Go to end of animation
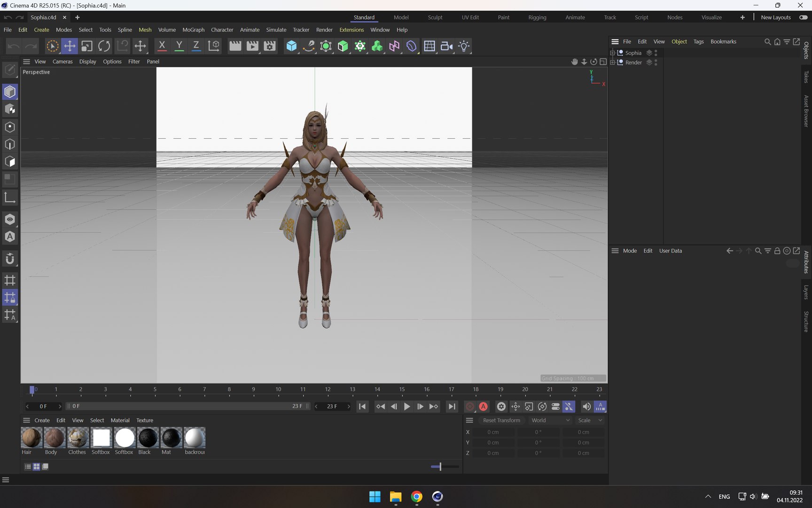The image size is (812, 508). click(x=452, y=407)
